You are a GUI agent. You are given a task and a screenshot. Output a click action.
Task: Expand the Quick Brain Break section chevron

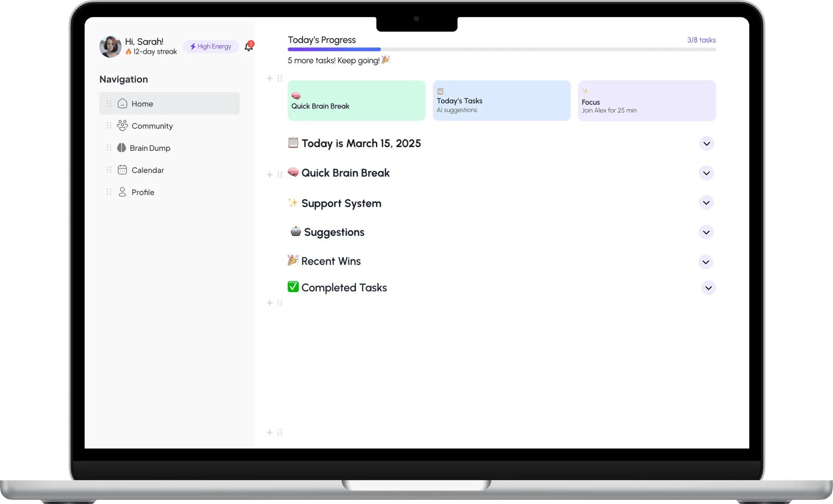[x=706, y=173]
